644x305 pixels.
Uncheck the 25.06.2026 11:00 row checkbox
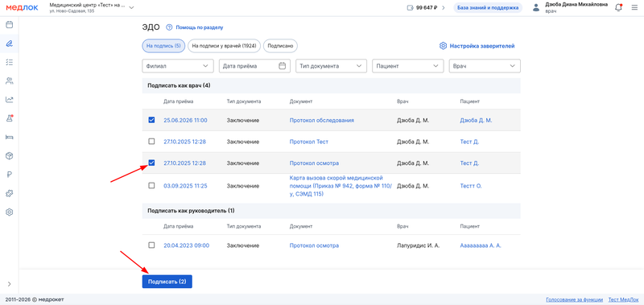pos(151,120)
